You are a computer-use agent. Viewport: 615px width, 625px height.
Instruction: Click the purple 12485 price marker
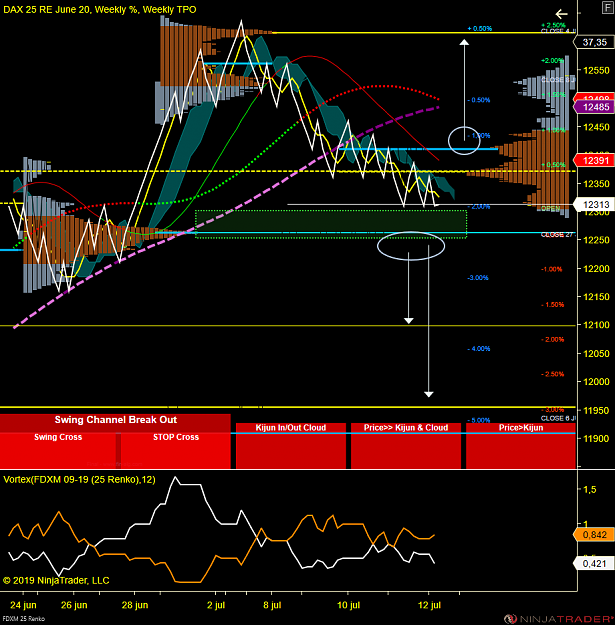(x=594, y=107)
